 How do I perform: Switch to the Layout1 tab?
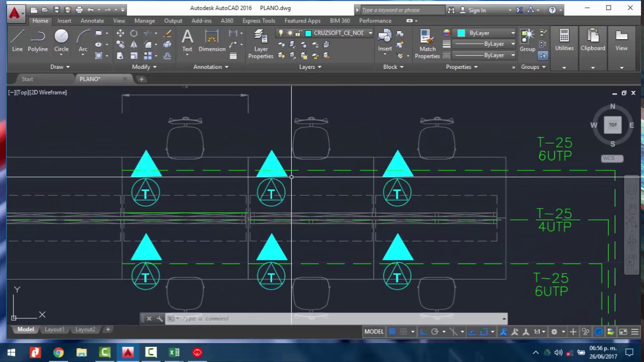point(54,329)
